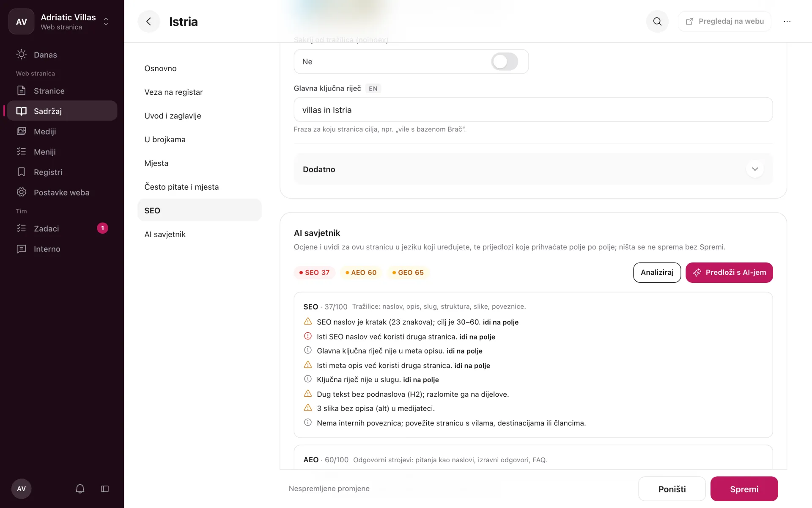
Task: Click 'idi na polje' for duplicate meta description
Action: click(472, 366)
